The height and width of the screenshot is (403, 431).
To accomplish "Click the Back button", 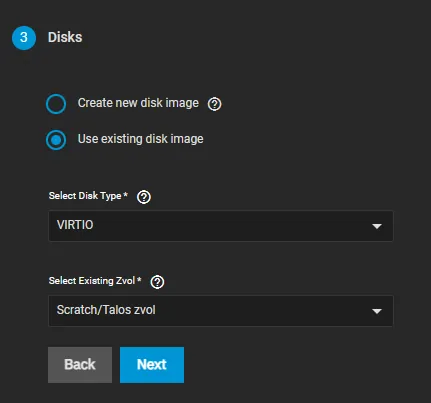I will pos(80,365).
